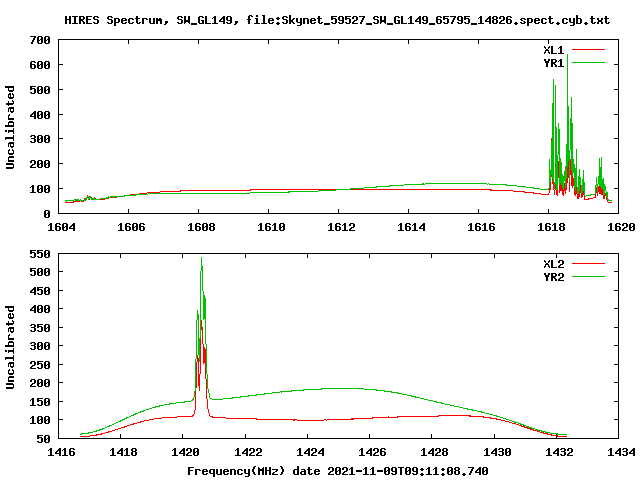This screenshot has width=640, height=480.
Task: Click the 1418 x-axis tick label
Action: pos(123,452)
